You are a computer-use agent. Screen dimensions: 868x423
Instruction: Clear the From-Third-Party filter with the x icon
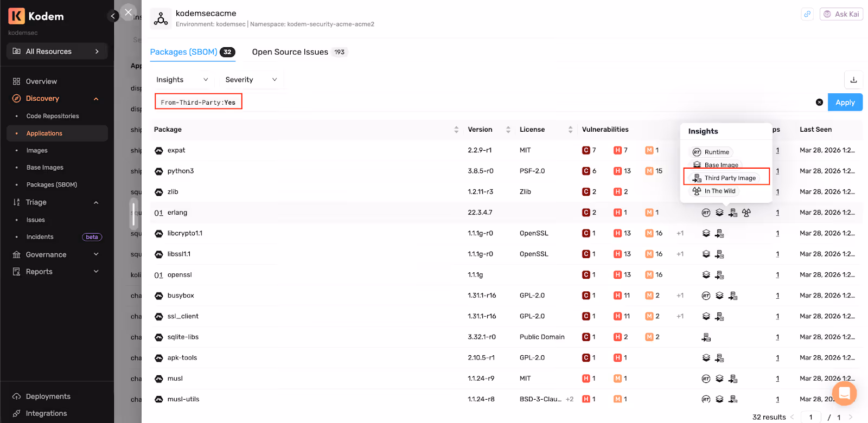pyautogui.click(x=819, y=102)
